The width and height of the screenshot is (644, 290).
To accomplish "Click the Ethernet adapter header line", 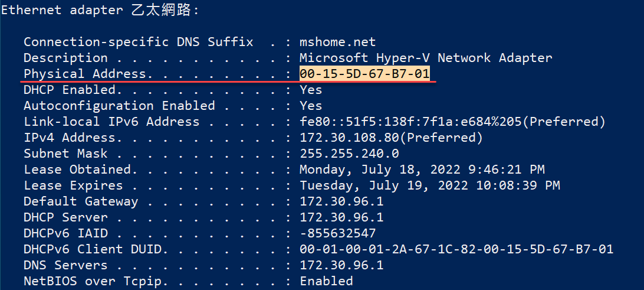I will pyautogui.click(x=100, y=10).
